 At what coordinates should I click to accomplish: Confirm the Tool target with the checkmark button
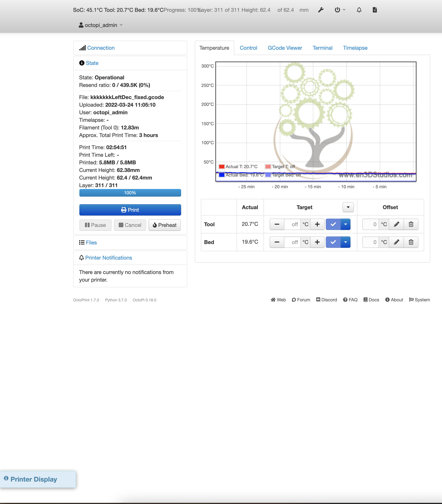(333, 224)
